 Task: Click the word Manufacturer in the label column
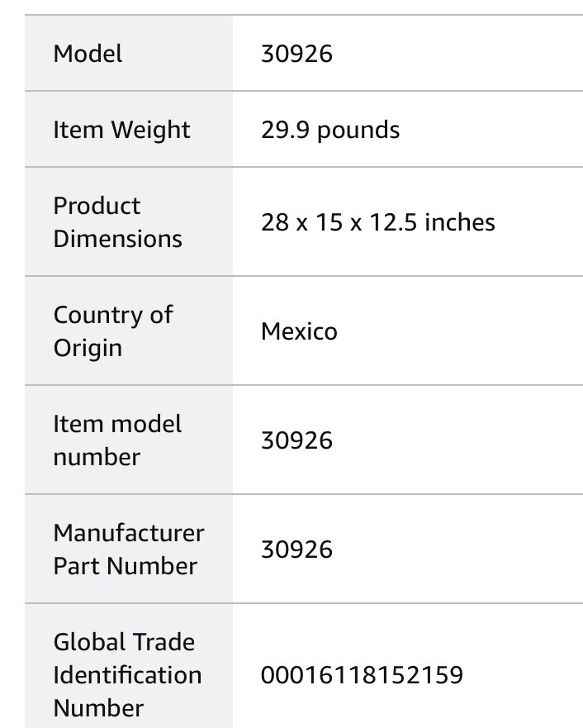(x=128, y=533)
